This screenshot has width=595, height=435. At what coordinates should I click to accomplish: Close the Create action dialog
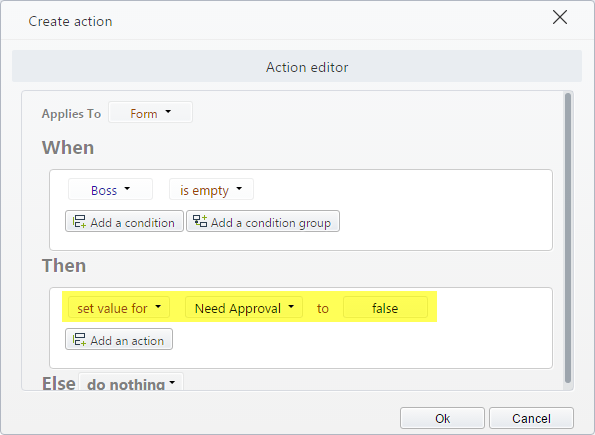click(560, 17)
